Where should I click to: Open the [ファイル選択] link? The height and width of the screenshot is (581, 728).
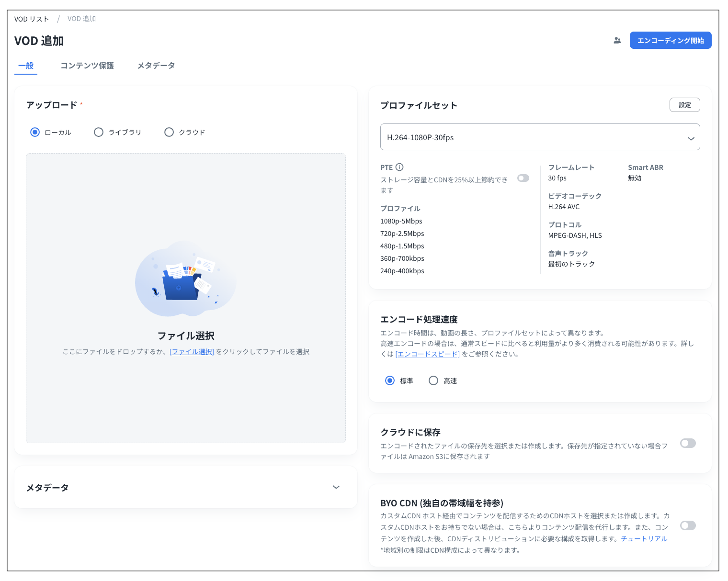coord(192,352)
